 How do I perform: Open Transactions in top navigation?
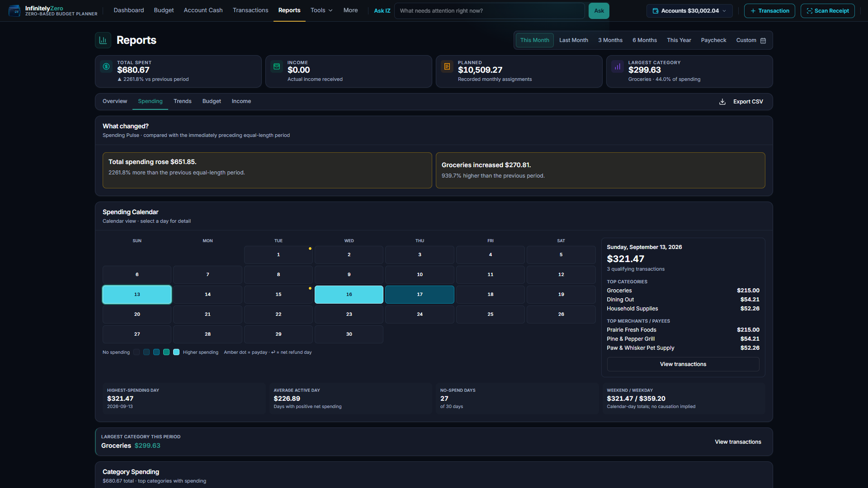click(x=250, y=10)
